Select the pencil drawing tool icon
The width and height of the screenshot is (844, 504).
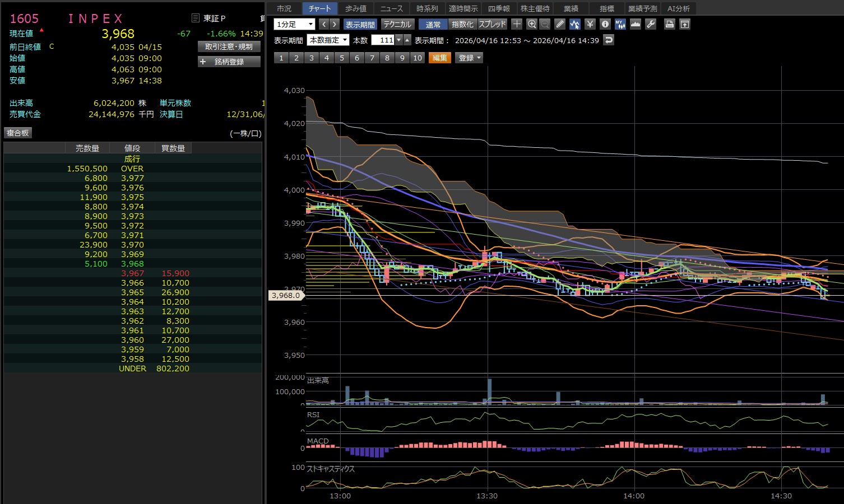[560, 24]
